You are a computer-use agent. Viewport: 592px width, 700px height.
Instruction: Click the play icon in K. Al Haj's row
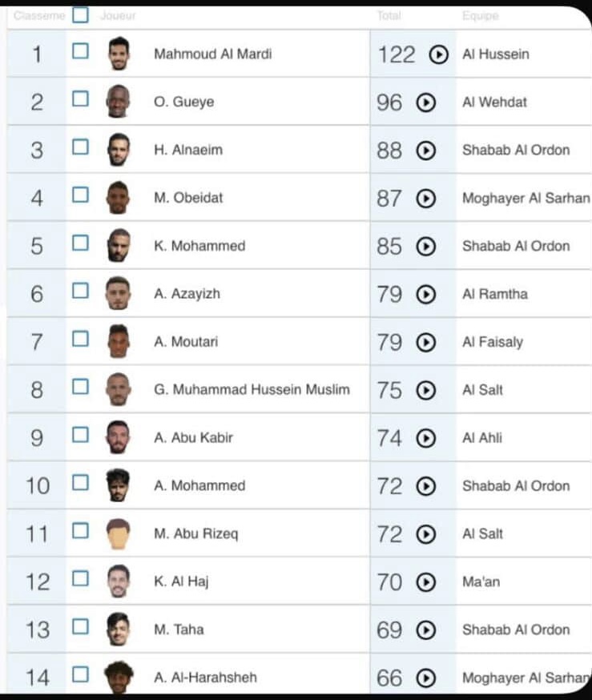pyautogui.click(x=426, y=582)
